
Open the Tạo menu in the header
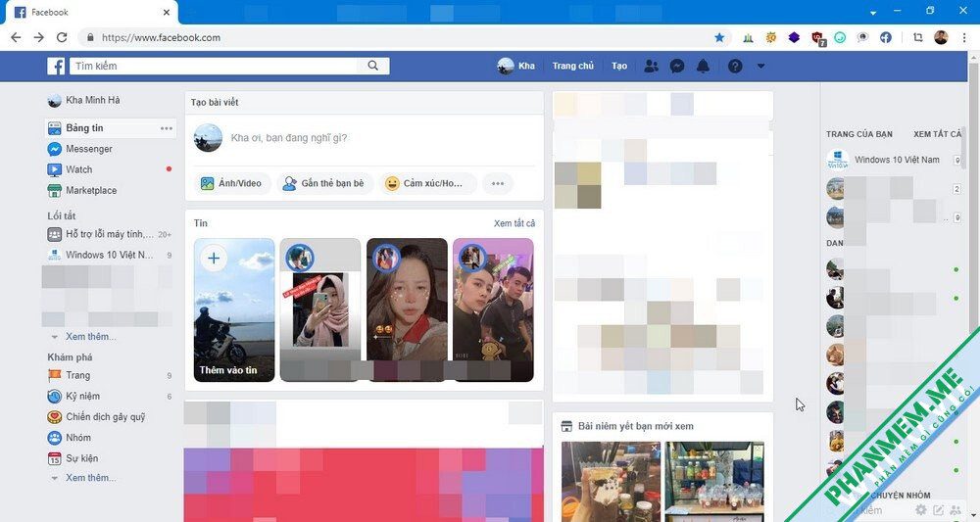click(x=618, y=66)
